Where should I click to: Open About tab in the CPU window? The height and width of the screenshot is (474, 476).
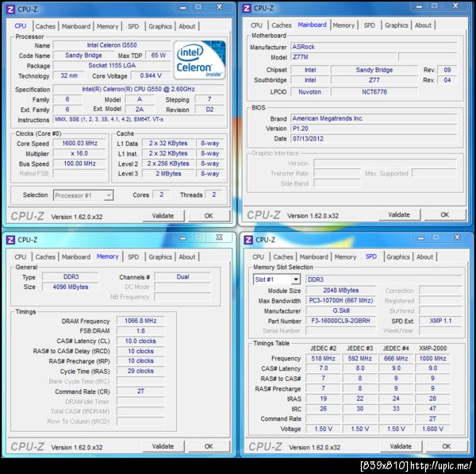pos(187,26)
